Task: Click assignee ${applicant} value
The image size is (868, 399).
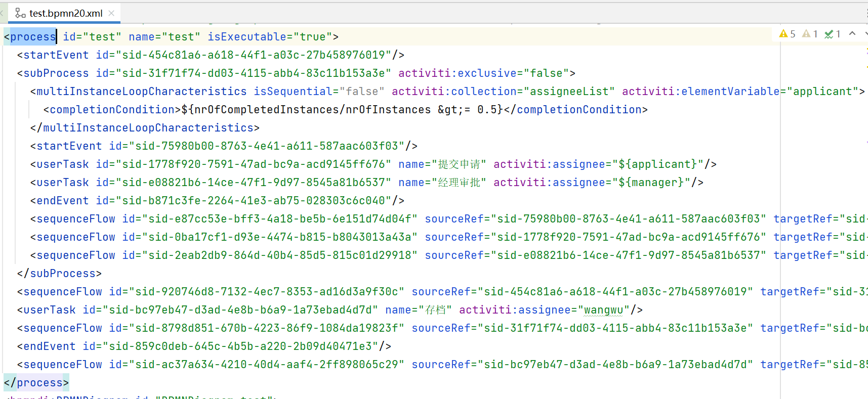Action: pyautogui.click(x=658, y=164)
